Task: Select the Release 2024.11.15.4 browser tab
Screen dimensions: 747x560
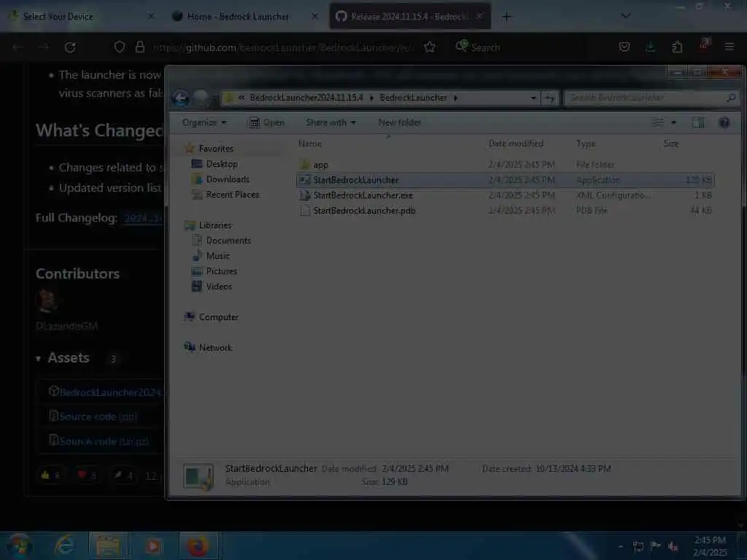Action: point(410,17)
